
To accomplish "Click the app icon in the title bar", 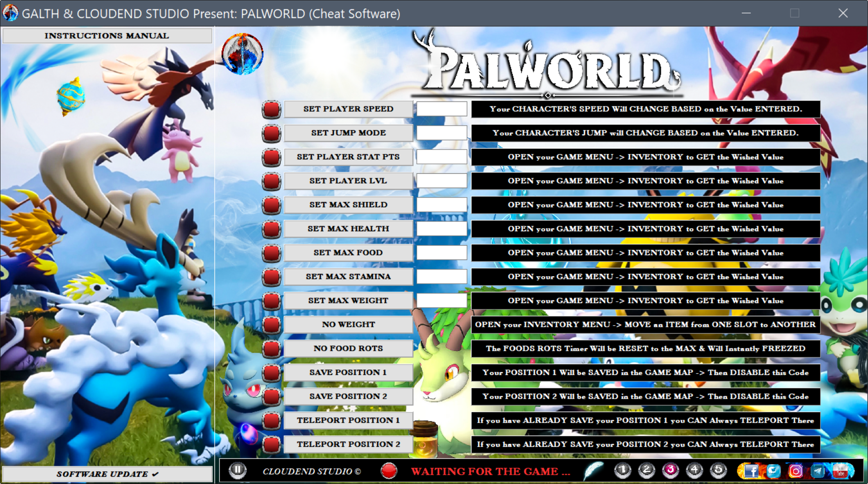I will click(x=10, y=13).
